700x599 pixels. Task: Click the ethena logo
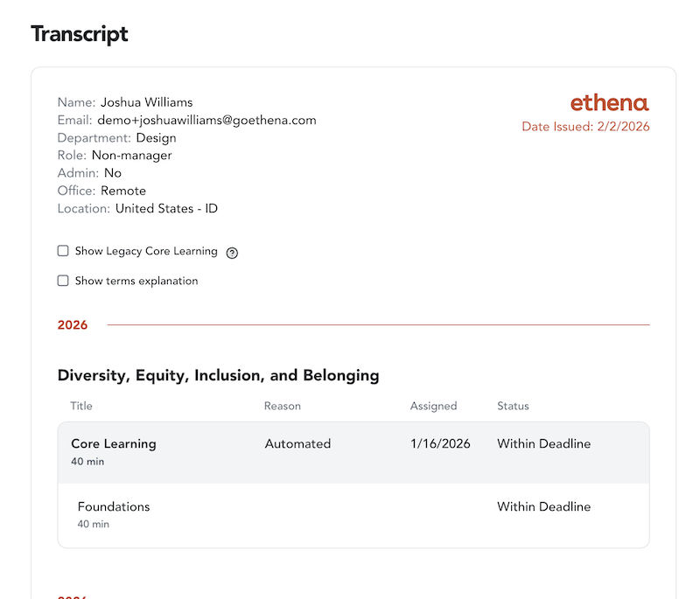pos(610,103)
